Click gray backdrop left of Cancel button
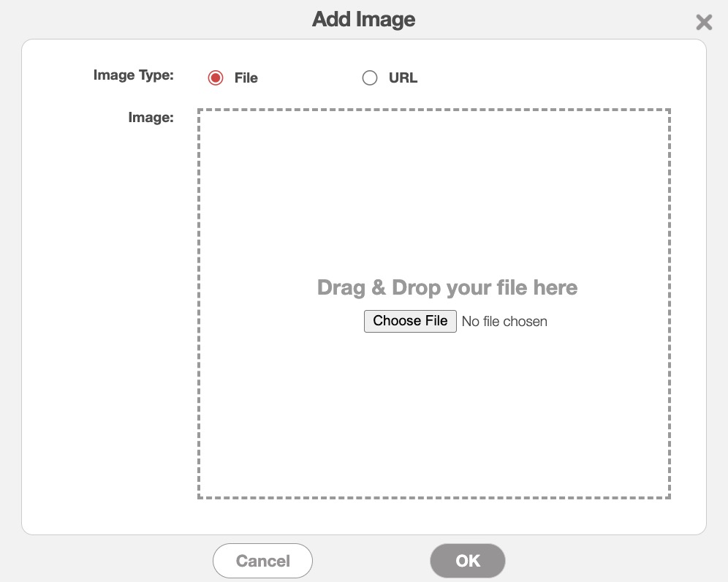The width and height of the screenshot is (728, 582). tap(110, 561)
